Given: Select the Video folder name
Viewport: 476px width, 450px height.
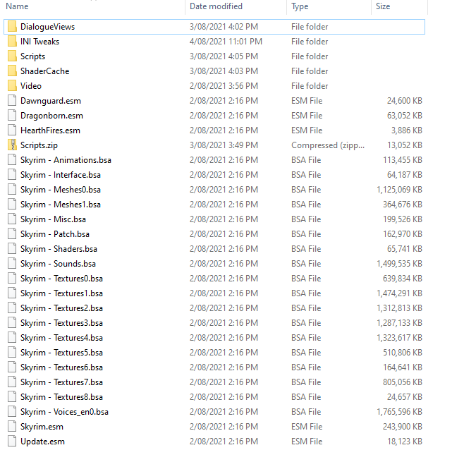Looking at the screenshot, I should pyautogui.click(x=30, y=86).
